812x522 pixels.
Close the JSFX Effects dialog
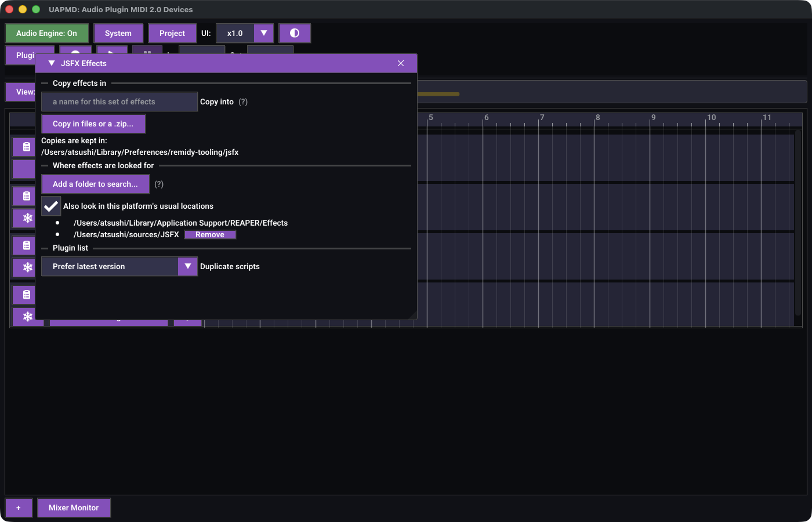click(x=401, y=63)
